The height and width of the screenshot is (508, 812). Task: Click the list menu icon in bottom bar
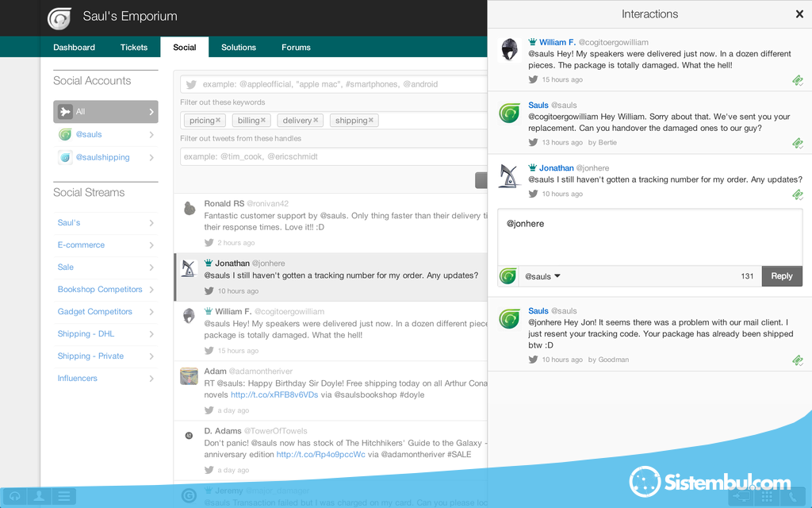pos(63,497)
